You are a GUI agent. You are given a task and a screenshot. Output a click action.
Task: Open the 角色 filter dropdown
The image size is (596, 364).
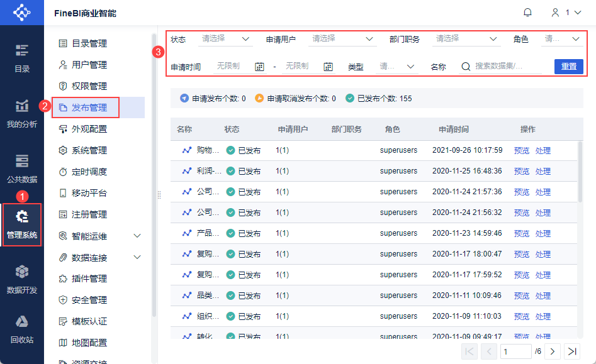(x=562, y=39)
